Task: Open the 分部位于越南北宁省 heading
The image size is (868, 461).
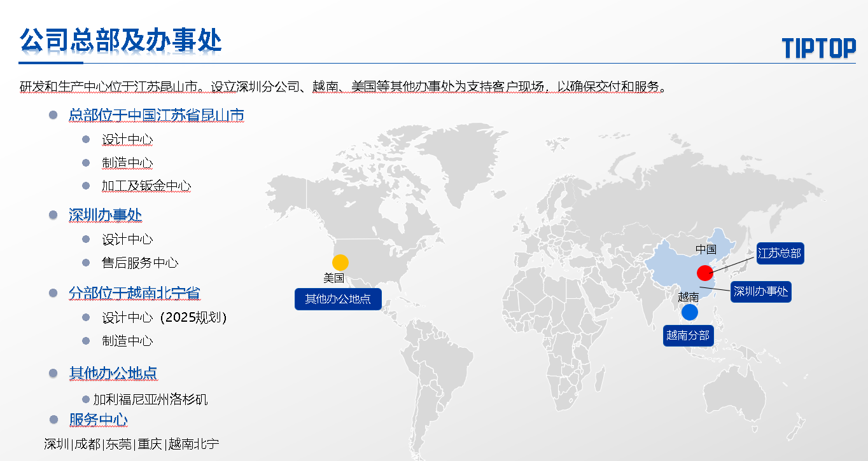Action: pyautogui.click(x=135, y=293)
